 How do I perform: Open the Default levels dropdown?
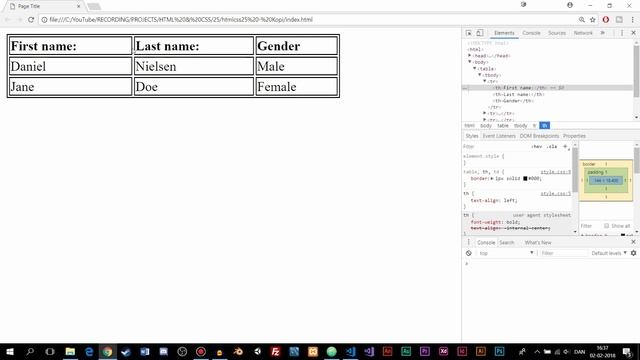(x=609, y=253)
